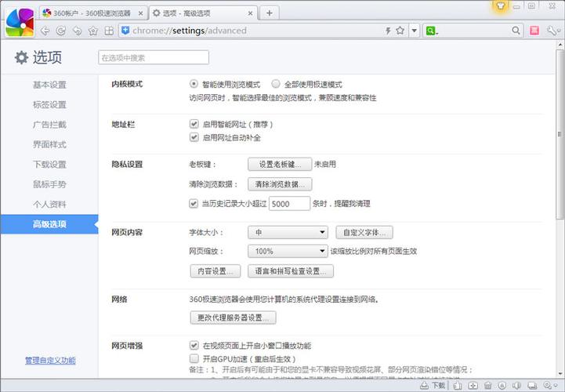565x392 pixels.
Task: Select 全部使用极速模式 radio button
Action: 276,84
